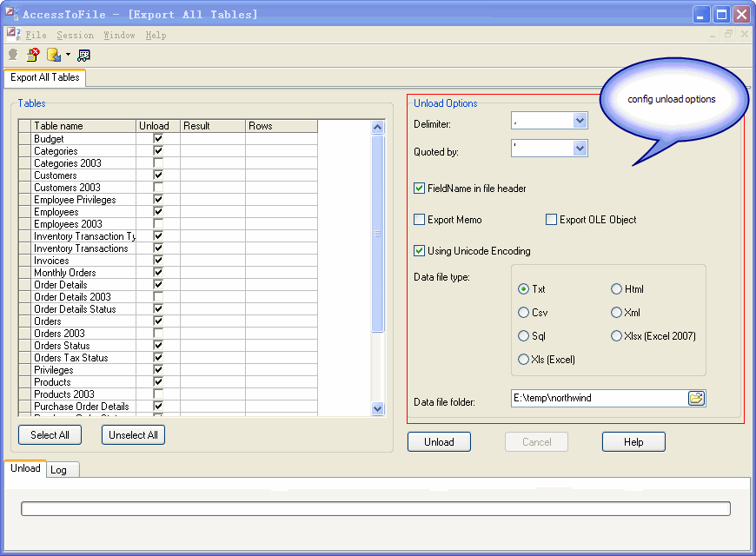Image resolution: width=756 pixels, height=556 pixels.
Task: Click the tables list scroll down arrow
Action: point(377,408)
